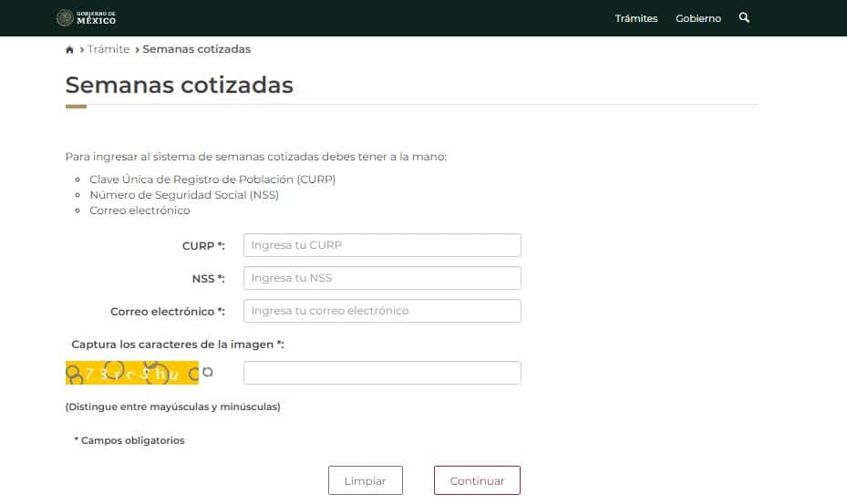Follow the Trámite breadcrumb link

coord(108,49)
